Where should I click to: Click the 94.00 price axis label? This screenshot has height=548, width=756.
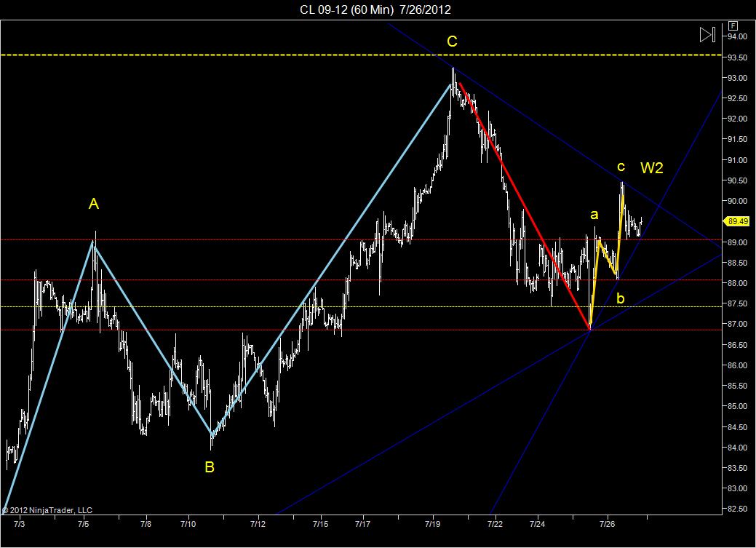click(738, 36)
